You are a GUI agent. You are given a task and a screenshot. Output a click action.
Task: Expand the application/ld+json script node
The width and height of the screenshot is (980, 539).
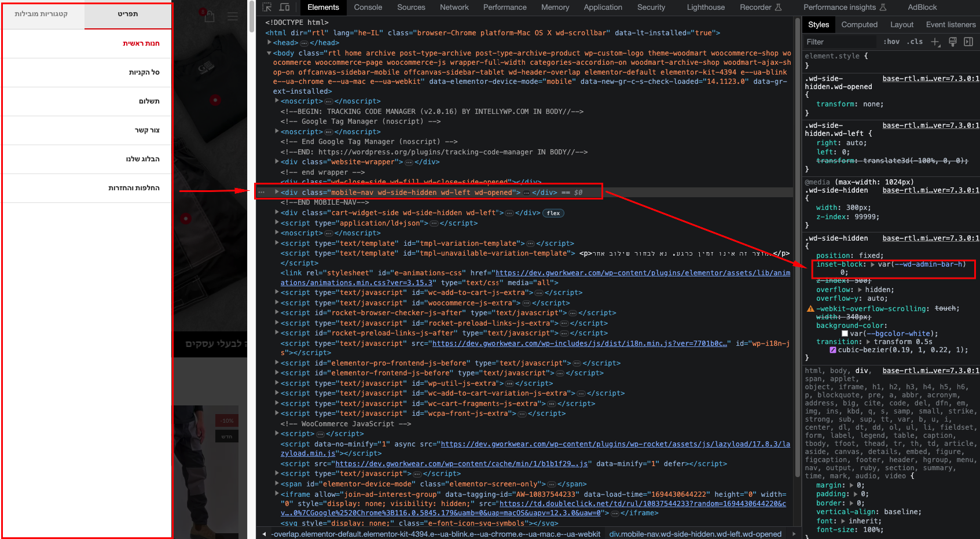point(277,223)
